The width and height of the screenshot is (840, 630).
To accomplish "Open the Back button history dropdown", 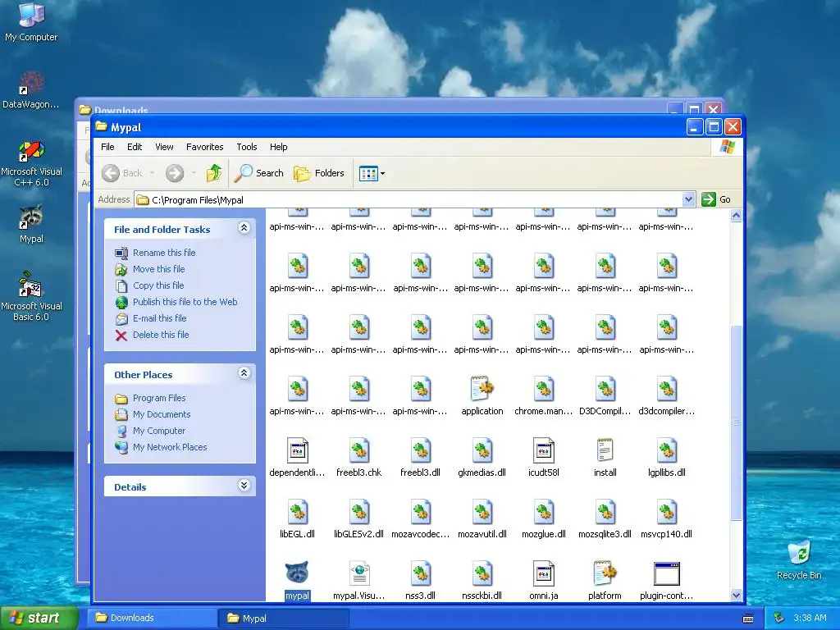I will (152, 173).
